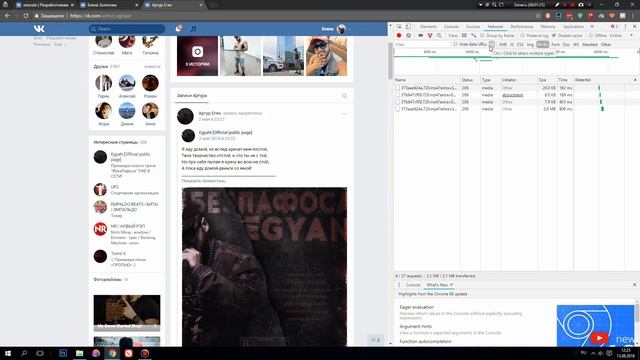640x360 pixels.
Task: Close the What's New drawer tab
Action: [x=451, y=285]
